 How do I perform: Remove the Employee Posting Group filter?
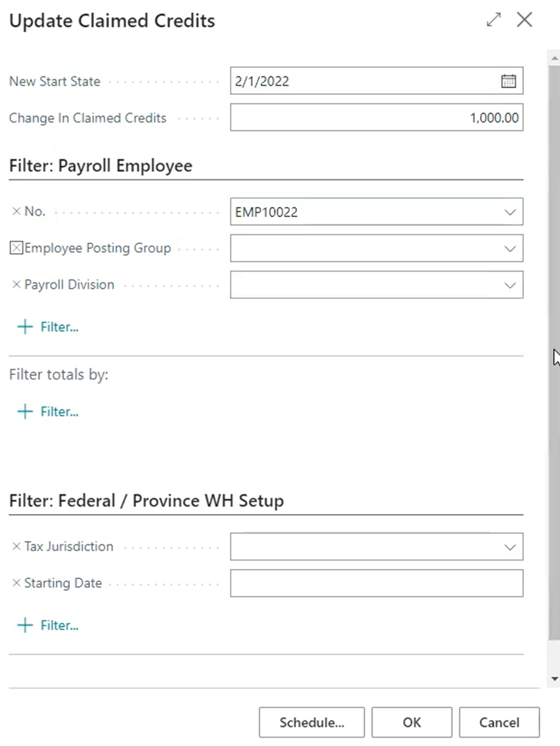pos(16,248)
